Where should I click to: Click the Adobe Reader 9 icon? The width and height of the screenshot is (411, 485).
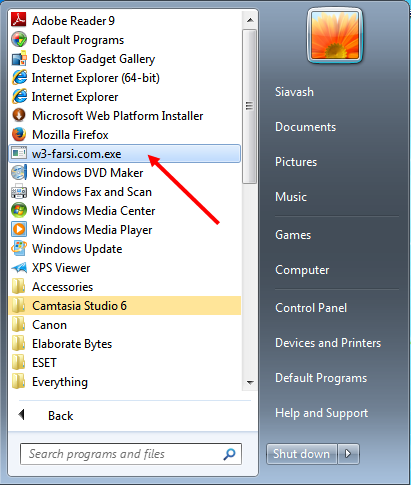pos(19,20)
